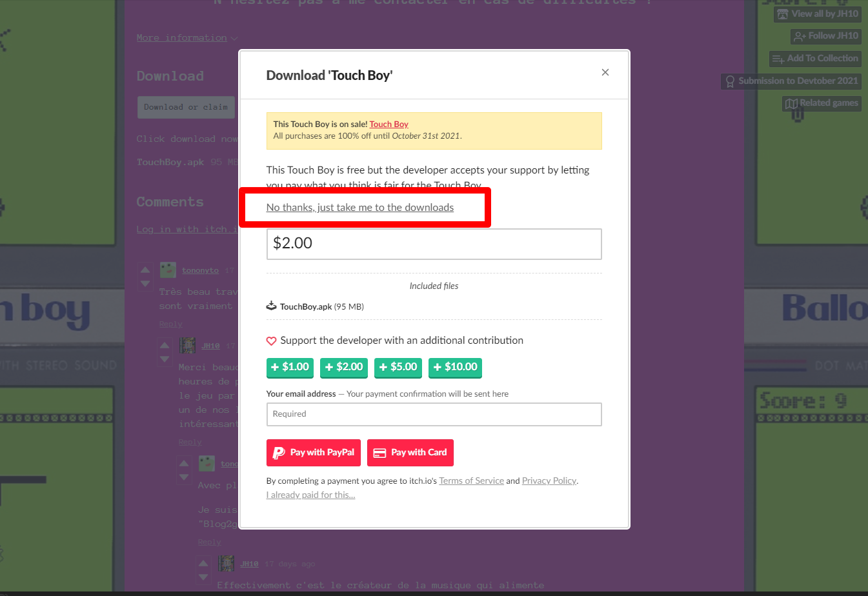Follow JH10
Screen dimensions: 868x596
826,36
